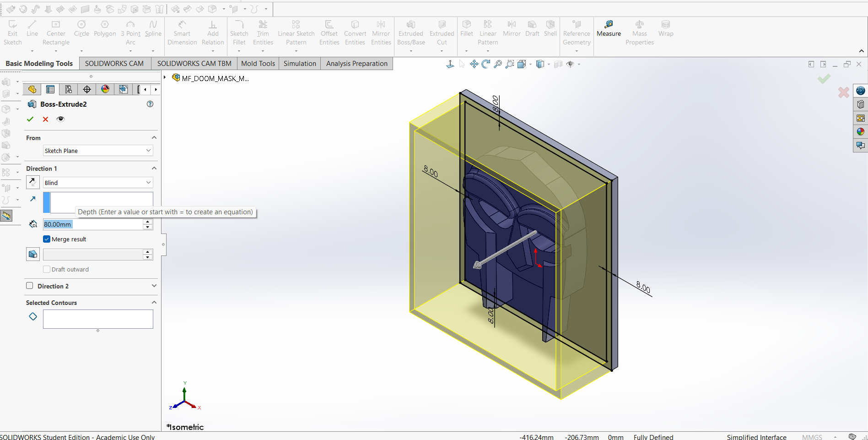Screen dimensions: 868x440
Task: Switch to SOLIDWORKS CAM TBM tab
Action: pos(194,64)
